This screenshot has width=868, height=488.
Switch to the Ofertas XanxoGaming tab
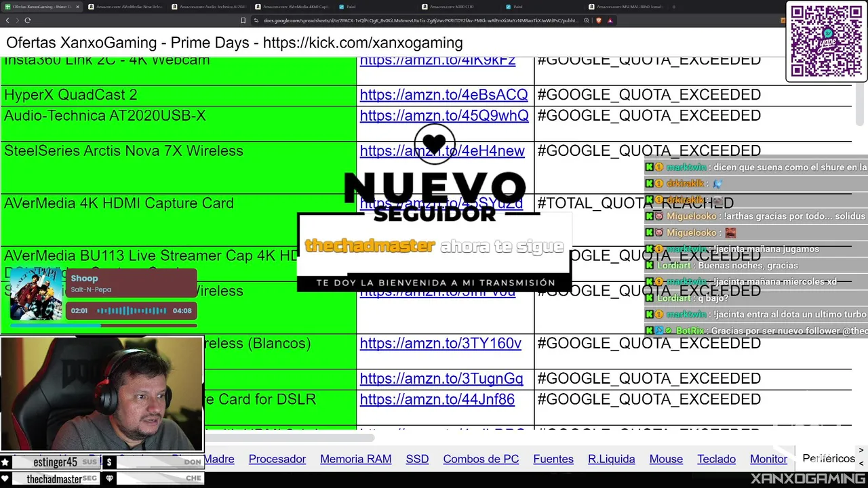41,7
